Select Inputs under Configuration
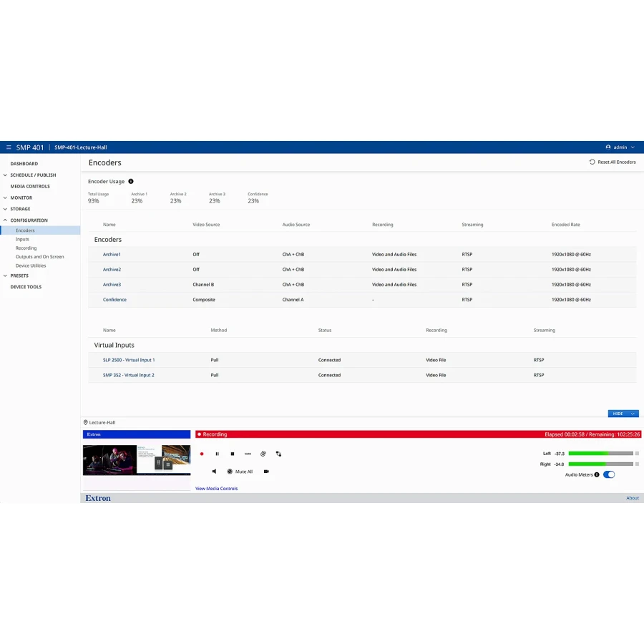 (x=22, y=240)
